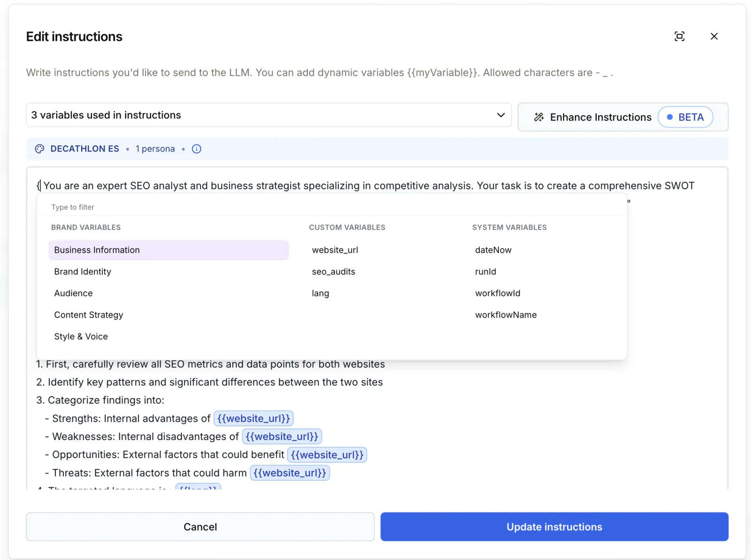The image size is (751, 560).
Task: Click the Cancel button
Action: tap(200, 527)
